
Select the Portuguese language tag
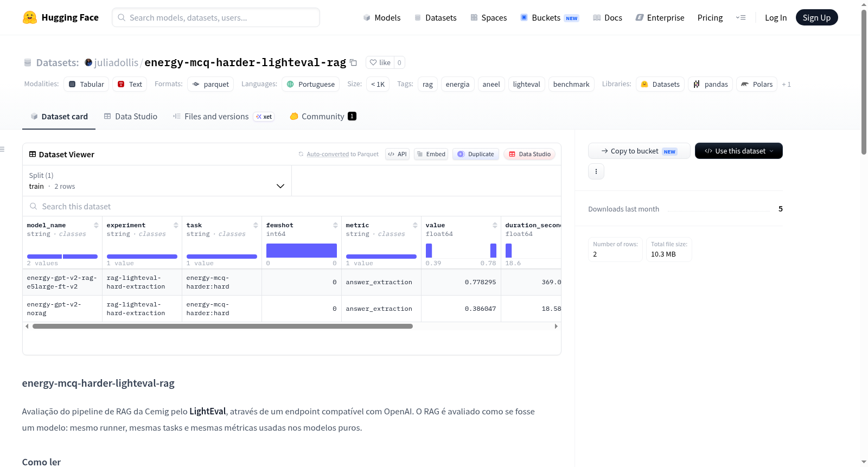pyautogui.click(x=311, y=84)
